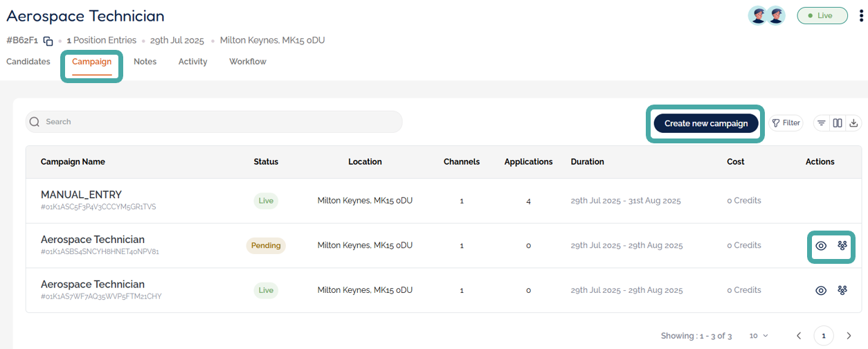Open the column layout icon
This screenshot has height=349, width=868.
(838, 123)
